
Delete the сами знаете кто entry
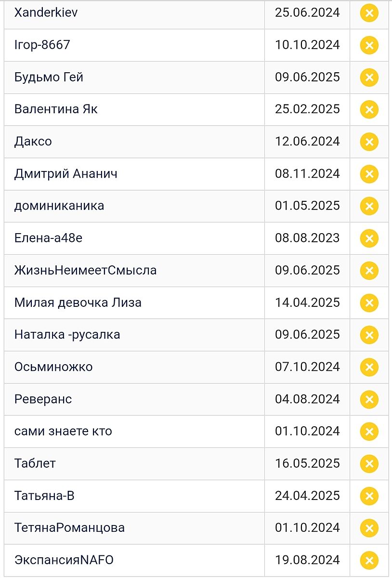[x=369, y=432]
